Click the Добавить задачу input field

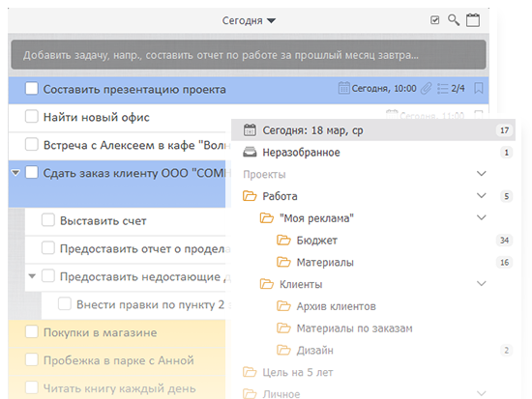(x=249, y=54)
